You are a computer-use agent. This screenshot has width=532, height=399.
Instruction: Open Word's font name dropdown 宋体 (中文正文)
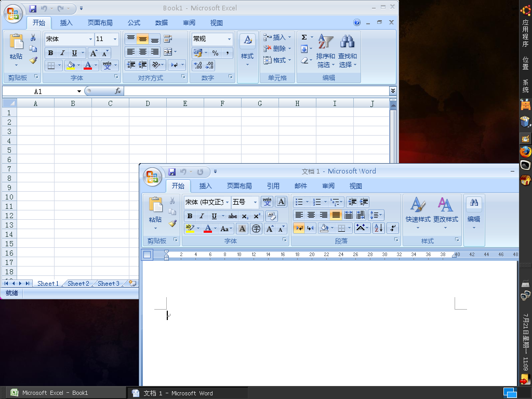(227, 202)
